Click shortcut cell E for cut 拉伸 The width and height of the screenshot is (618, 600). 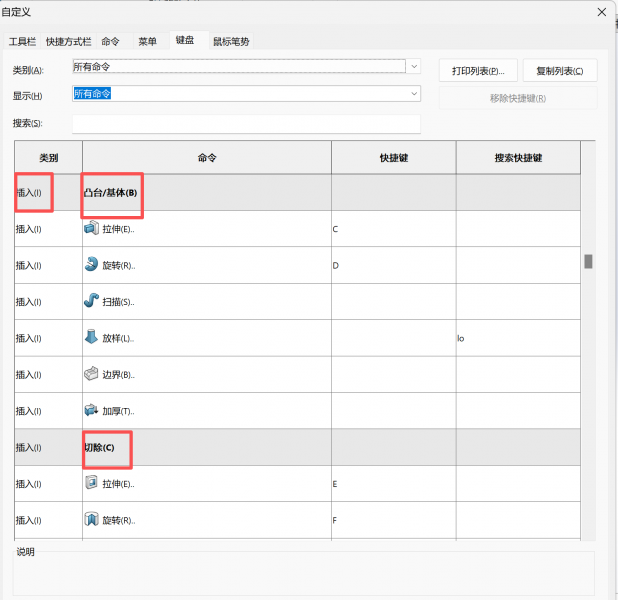[394, 484]
